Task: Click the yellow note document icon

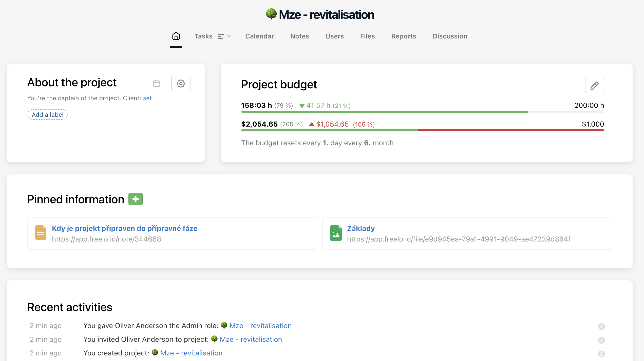Action: pyautogui.click(x=41, y=232)
